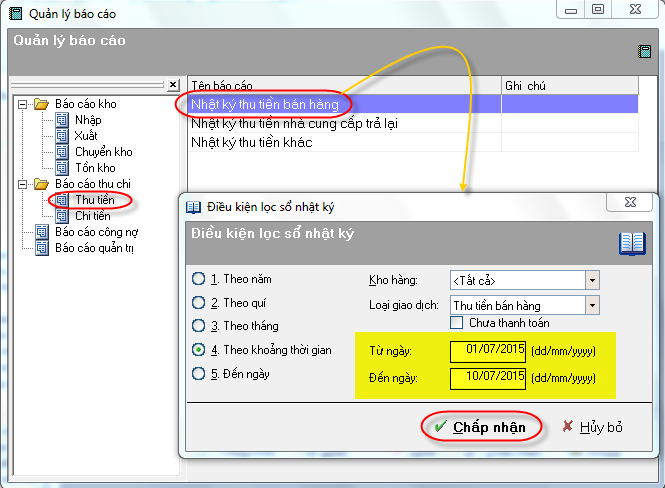Close the left tree panel with X
The image size is (665, 488).
coord(172,85)
